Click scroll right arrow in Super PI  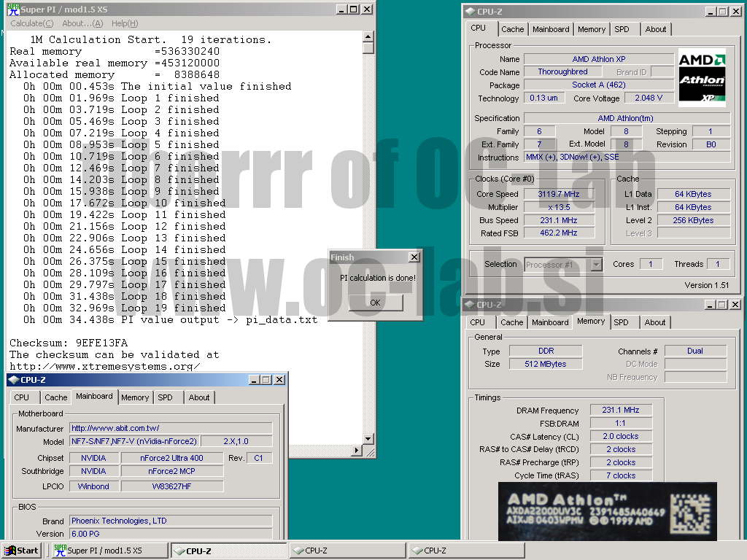357,450
